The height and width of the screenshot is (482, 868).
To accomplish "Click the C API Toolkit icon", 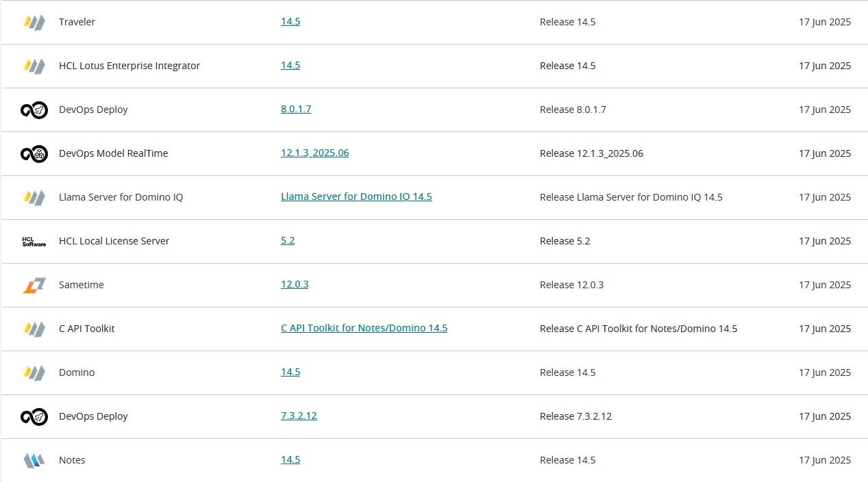I will (x=34, y=329).
